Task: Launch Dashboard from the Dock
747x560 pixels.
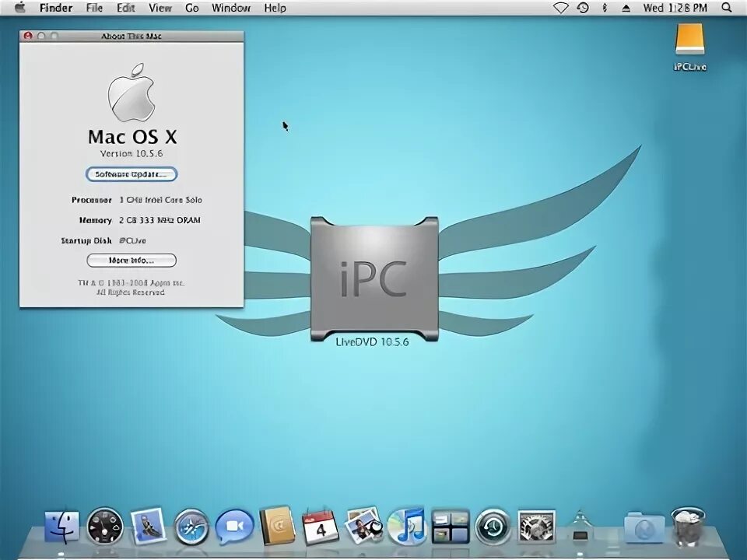Action: (105, 527)
